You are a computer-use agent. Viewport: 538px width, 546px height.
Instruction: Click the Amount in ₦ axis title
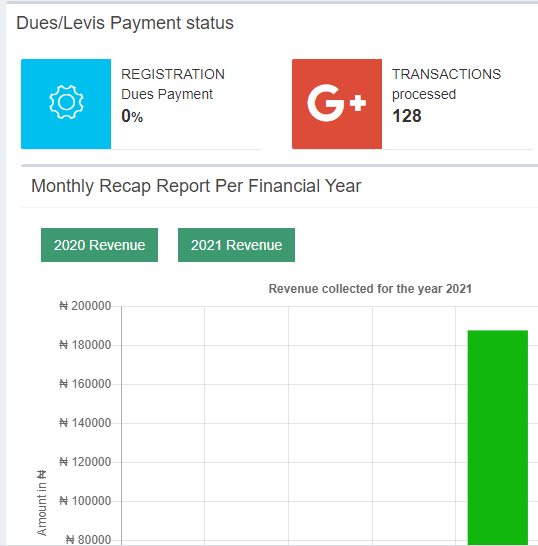click(x=41, y=503)
